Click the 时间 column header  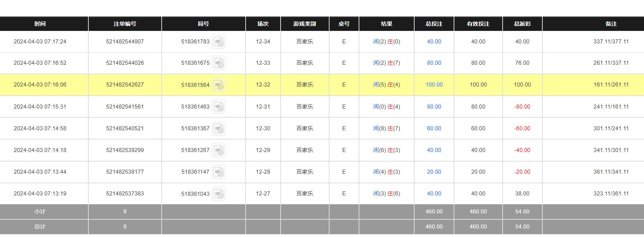pos(40,24)
